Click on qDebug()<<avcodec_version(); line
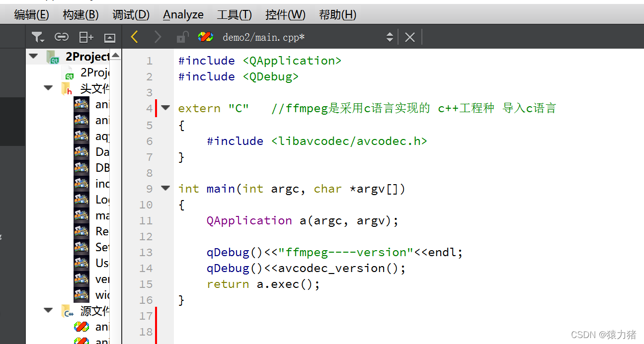 [306, 268]
